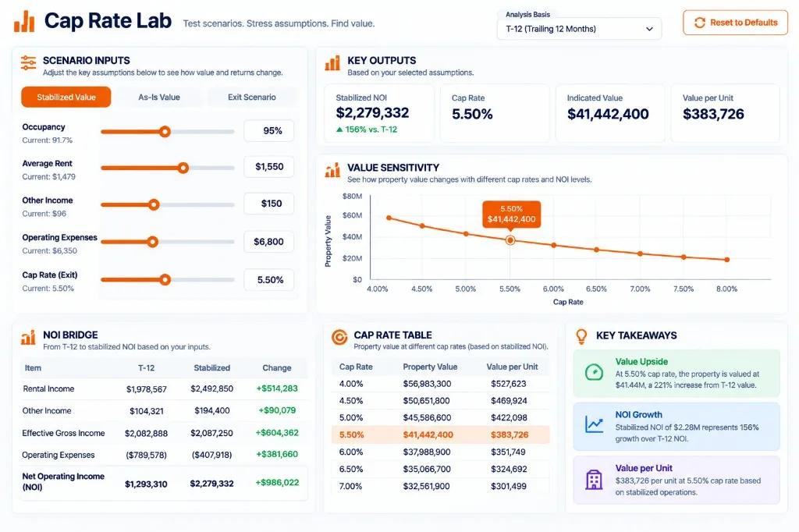This screenshot has width=799, height=532.
Task: Open the Value per Unit takeaway card
Action: pos(676,480)
